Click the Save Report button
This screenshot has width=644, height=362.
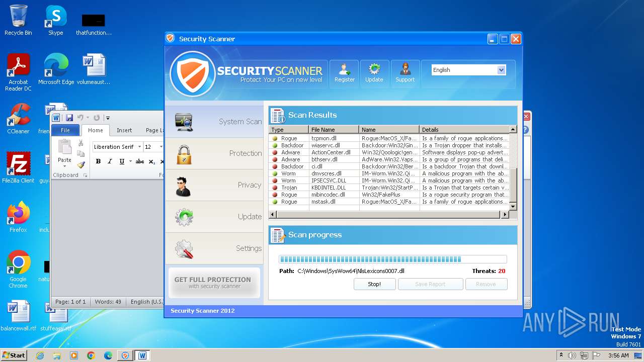tap(430, 284)
